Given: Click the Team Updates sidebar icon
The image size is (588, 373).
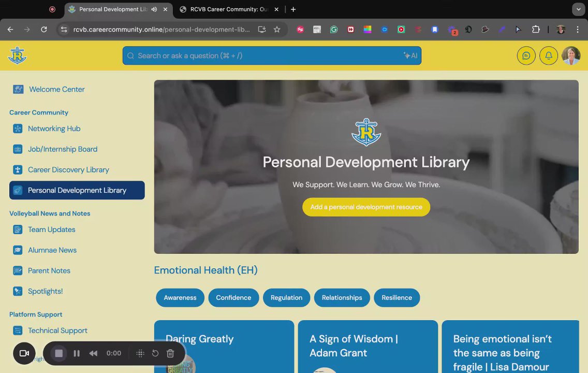Looking at the screenshot, I should click(x=18, y=229).
